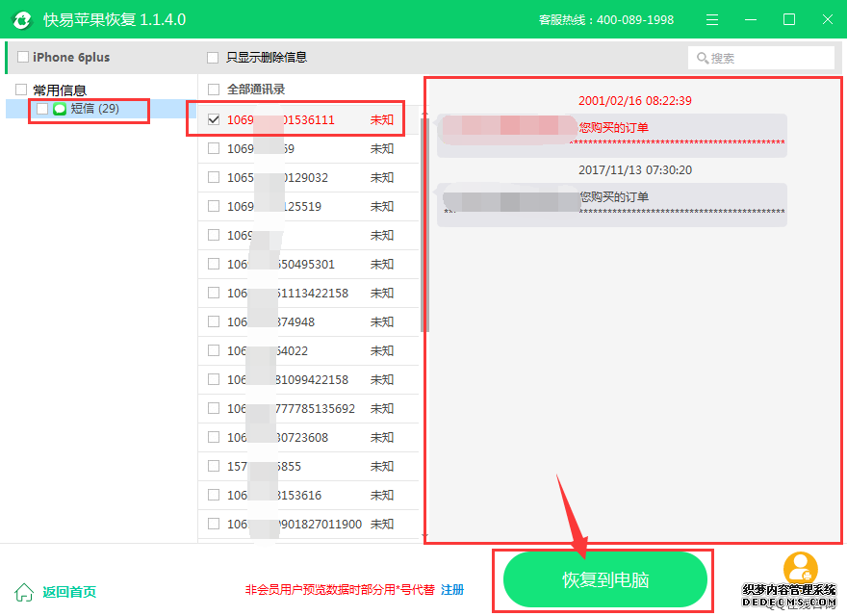Select contact row ending 81099422158
Image resolution: width=847 pixels, height=616 pixels.
(308, 380)
